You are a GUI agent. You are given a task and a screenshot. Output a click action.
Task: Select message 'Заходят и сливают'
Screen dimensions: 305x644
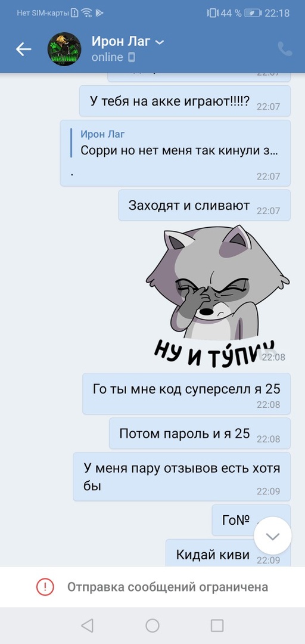[204, 205]
